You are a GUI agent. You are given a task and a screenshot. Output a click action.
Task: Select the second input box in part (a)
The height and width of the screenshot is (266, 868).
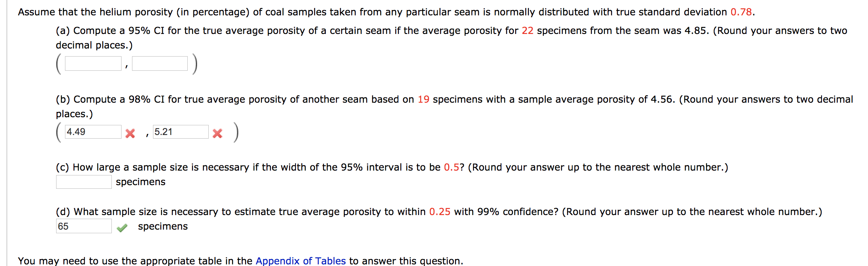tap(159, 63)
